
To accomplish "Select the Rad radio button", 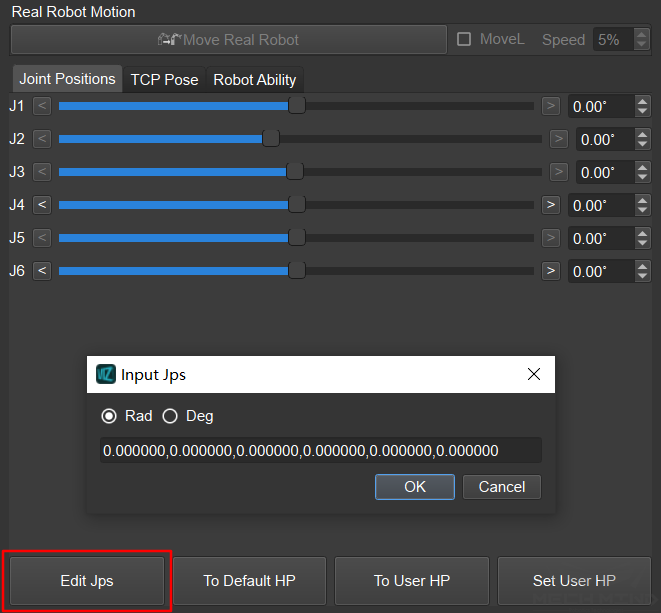I will point(109,416).
